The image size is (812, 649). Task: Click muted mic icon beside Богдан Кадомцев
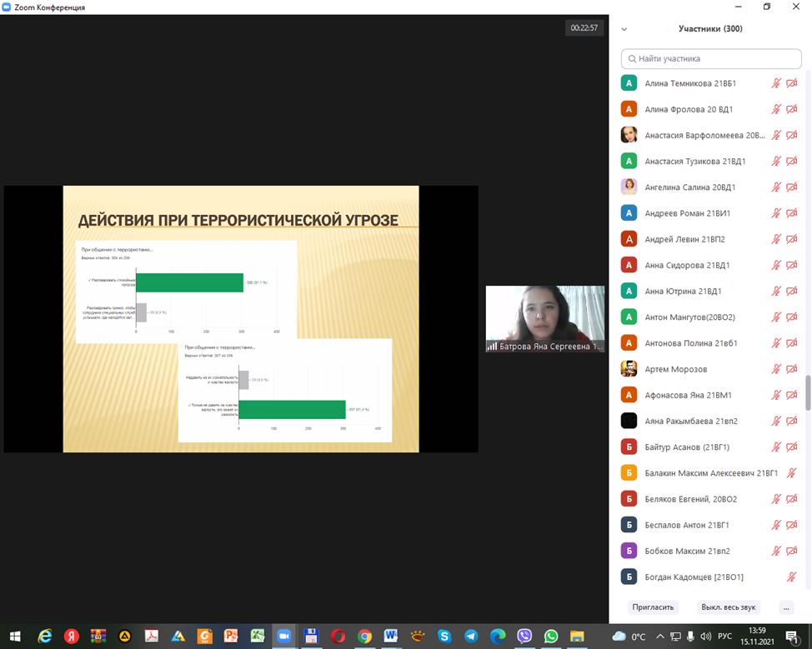coord(792,577)
